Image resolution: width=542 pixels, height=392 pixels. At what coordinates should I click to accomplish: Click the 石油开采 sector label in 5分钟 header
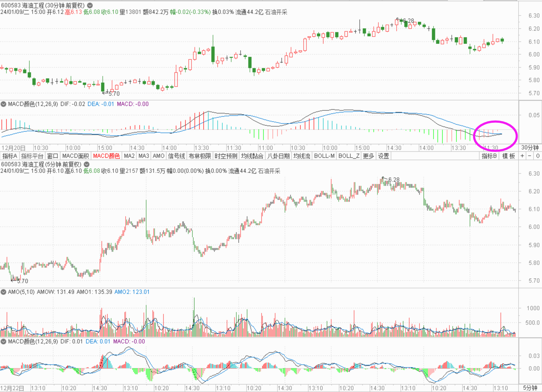pyautogui.click(x=269, y=171)
